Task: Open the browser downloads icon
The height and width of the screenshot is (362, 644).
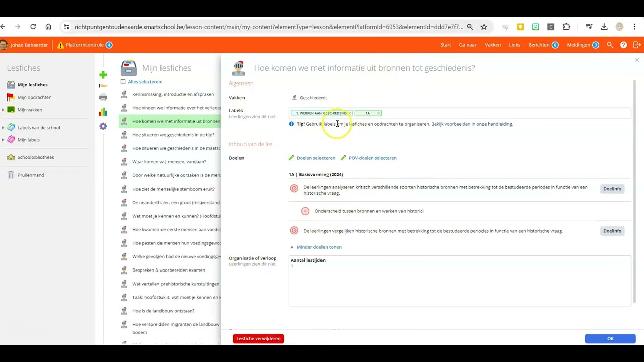Action: pos(604,27)
